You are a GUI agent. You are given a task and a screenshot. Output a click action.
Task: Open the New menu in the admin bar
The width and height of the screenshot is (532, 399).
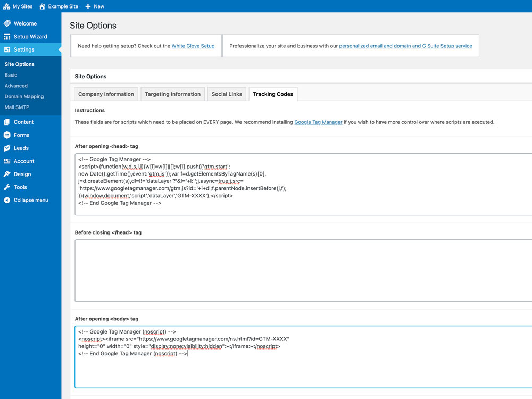coord(95,6)
